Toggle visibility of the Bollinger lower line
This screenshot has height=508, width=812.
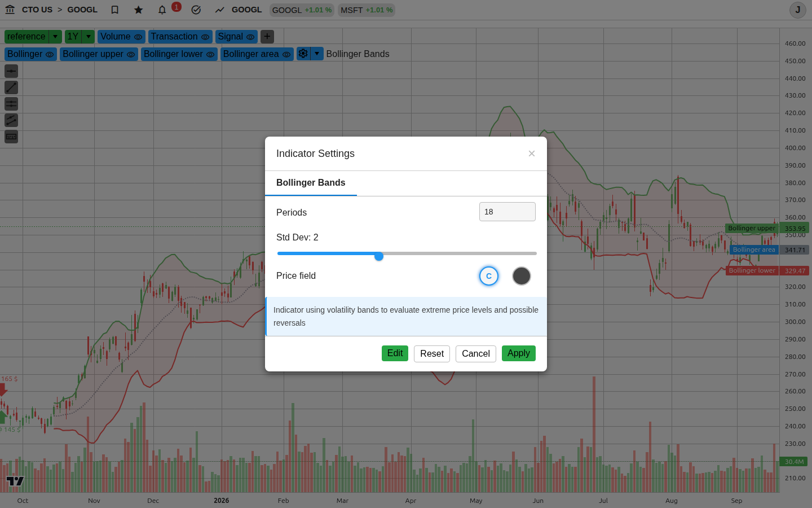[x=210, y=54]
